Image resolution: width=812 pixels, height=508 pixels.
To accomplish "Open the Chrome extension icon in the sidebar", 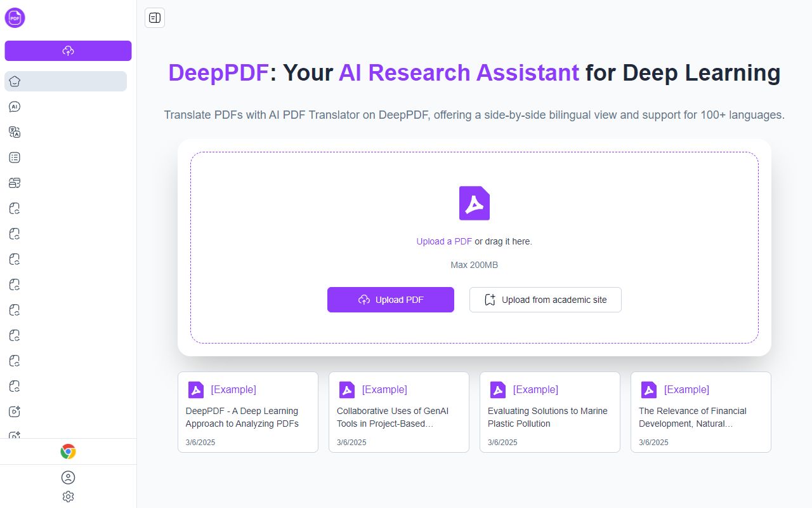I will [x=68, y=451].
